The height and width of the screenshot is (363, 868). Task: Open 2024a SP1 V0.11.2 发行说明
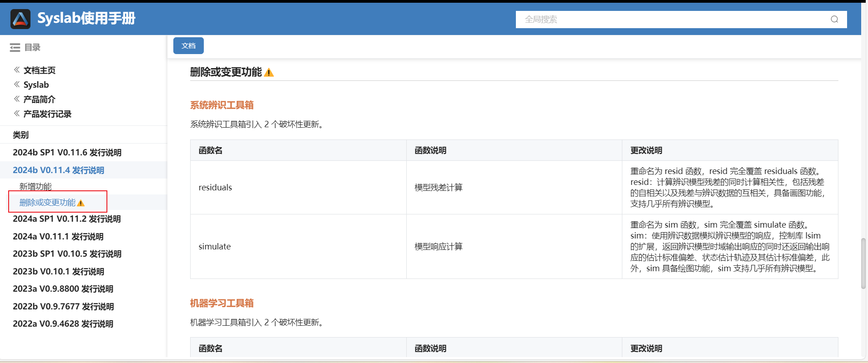click(x=67, y=219)
